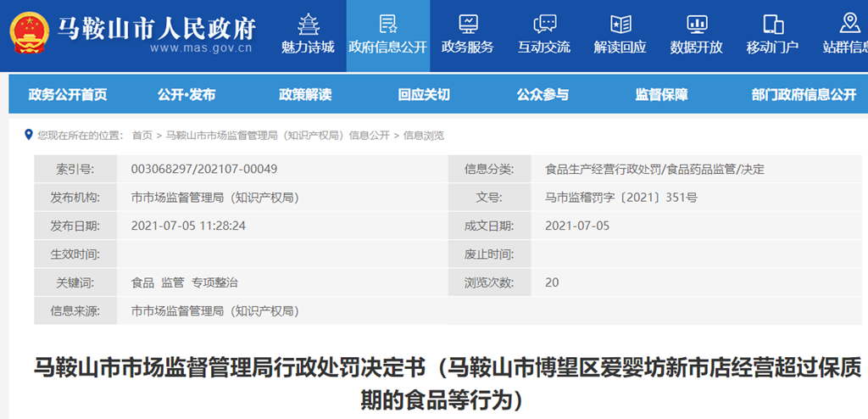Click the 数据开放 chart icon
868x419 pixels.
[x=697, y=23]
